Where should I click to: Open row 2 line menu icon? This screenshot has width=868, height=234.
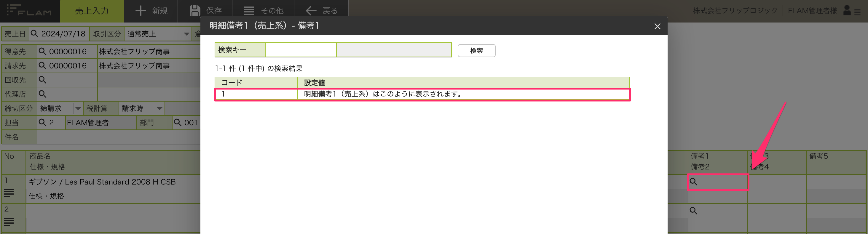[9, 222]
